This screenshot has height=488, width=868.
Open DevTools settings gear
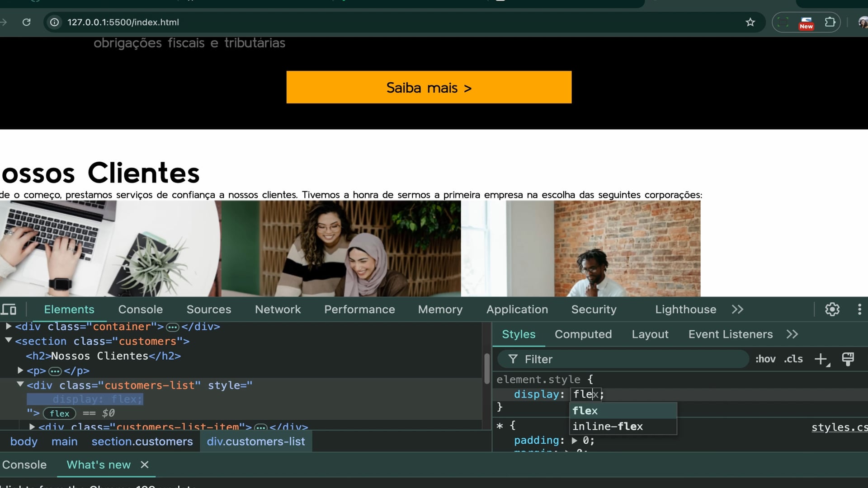click(x=832, y=310)
